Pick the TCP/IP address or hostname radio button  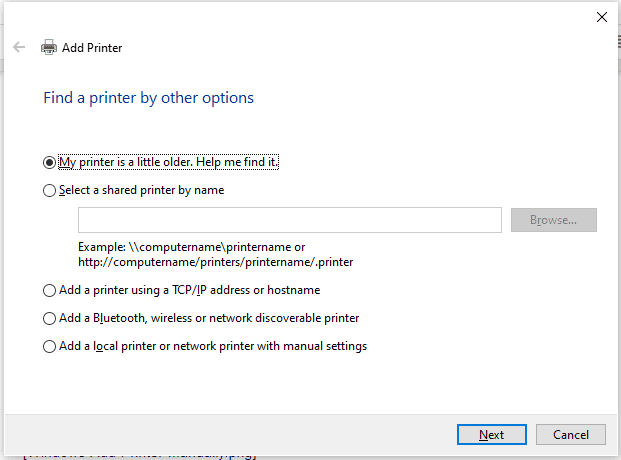point(50,290)
